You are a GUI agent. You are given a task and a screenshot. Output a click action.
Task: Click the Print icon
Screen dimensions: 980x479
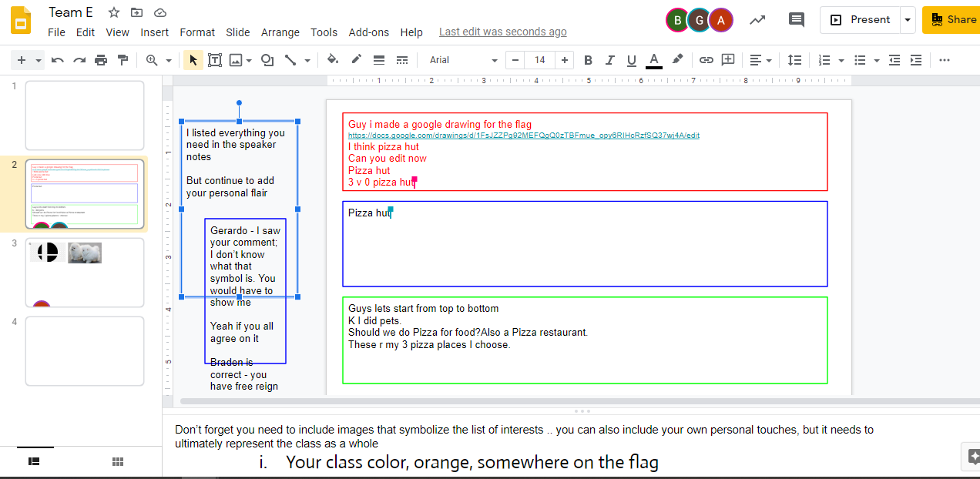(101, 60)
